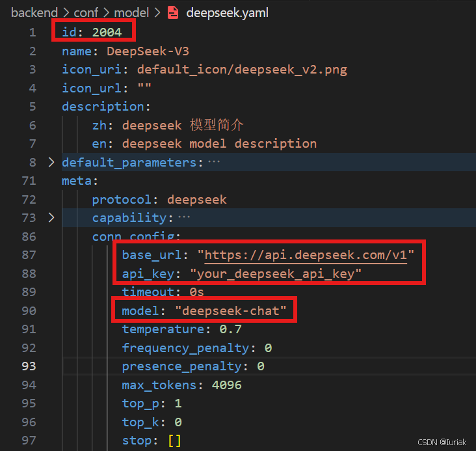The width and height of the screenshot is (476, 451).
Task: Click the zh description text
Action: pos(183,125)
